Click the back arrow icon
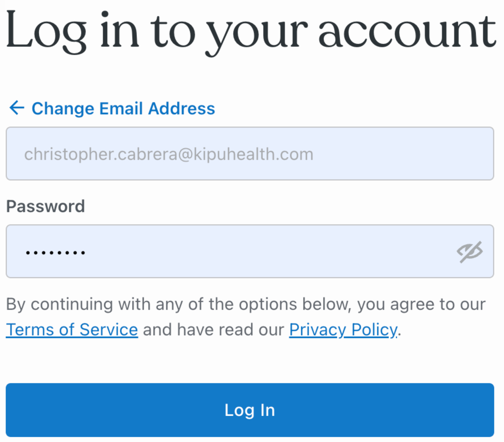The width and height of the screenshot is (504, 442). click(17, 108)
